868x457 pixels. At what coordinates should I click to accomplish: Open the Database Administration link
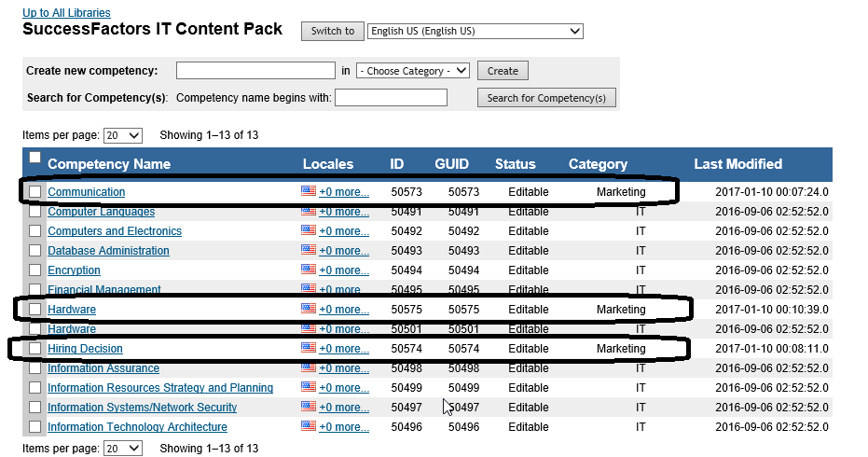pyautogui.click(x=108, y=250)
